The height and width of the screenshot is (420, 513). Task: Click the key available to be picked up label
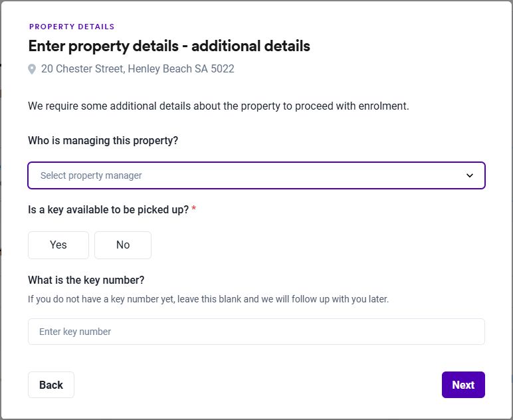108,210
